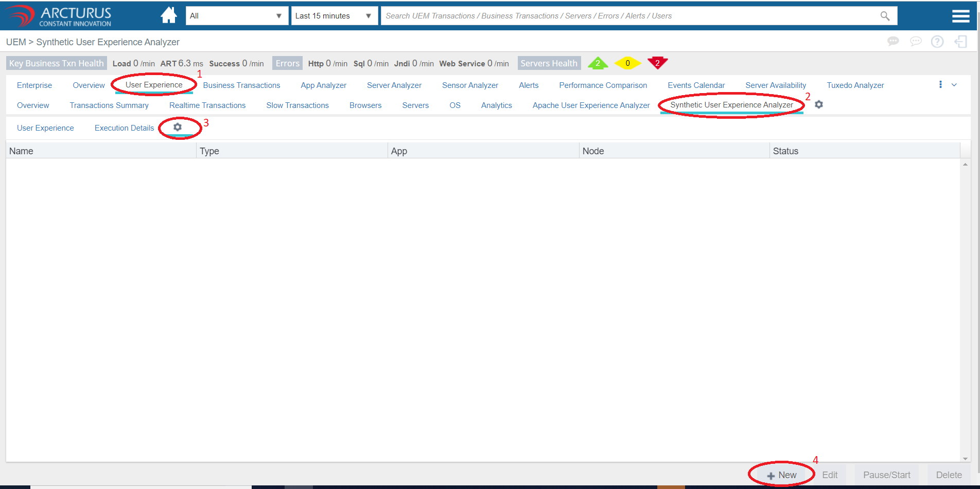
Task: Open vertical three-dot more options
Action: click(940, 85)
